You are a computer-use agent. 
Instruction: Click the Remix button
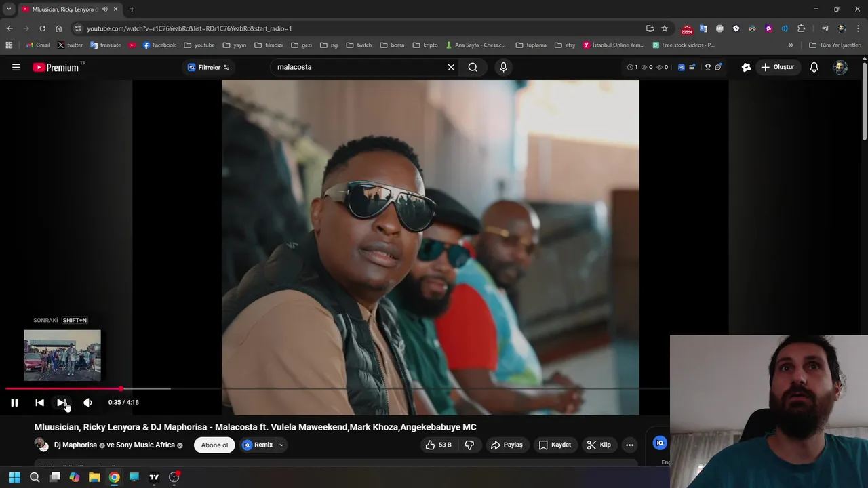pyautogui.click(x=258, y=445)
